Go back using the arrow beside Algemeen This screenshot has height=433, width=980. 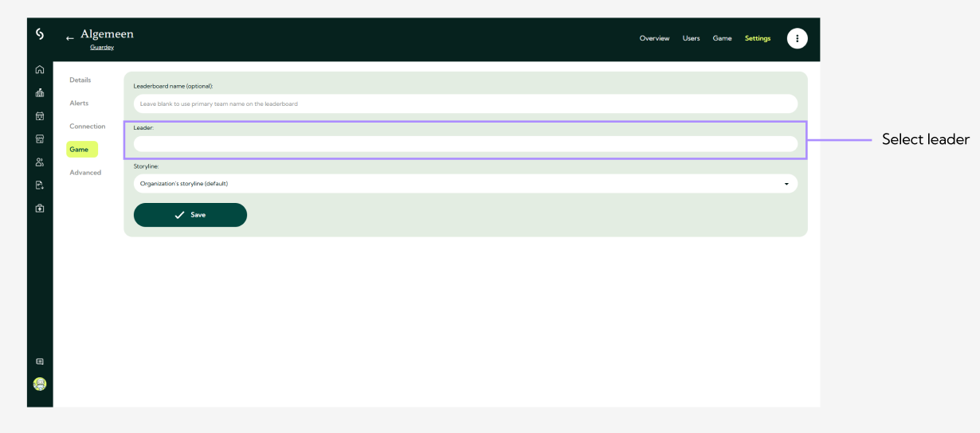pos(70,38)
